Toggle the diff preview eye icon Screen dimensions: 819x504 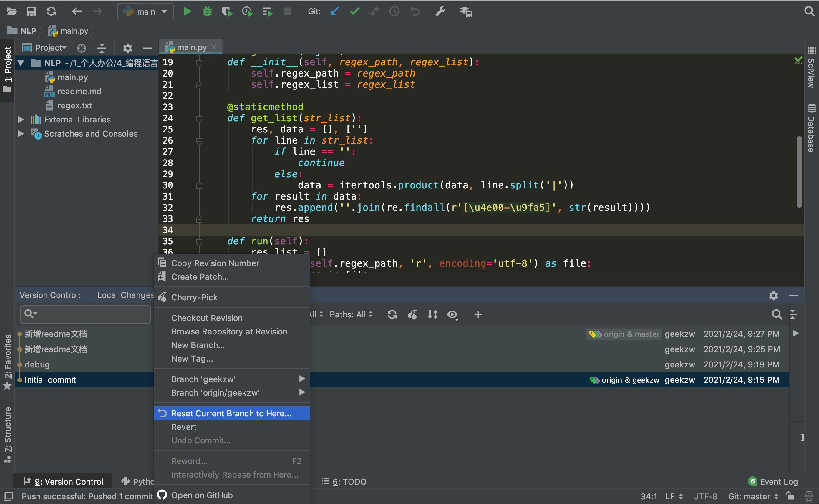pos(452,314)
